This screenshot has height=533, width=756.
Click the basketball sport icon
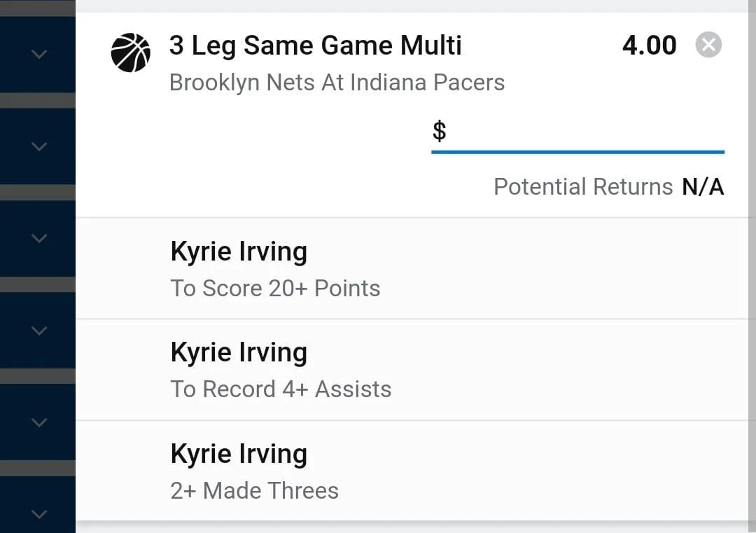(131, 53)
